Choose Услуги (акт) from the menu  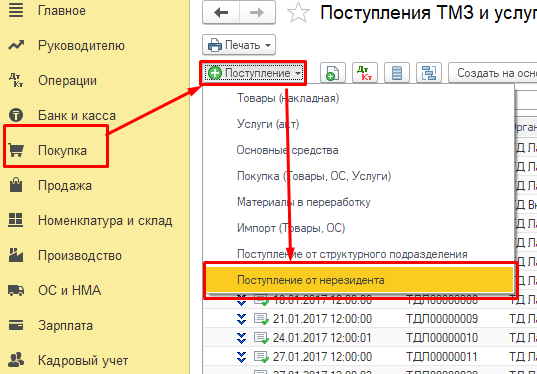tap(359, 124)
